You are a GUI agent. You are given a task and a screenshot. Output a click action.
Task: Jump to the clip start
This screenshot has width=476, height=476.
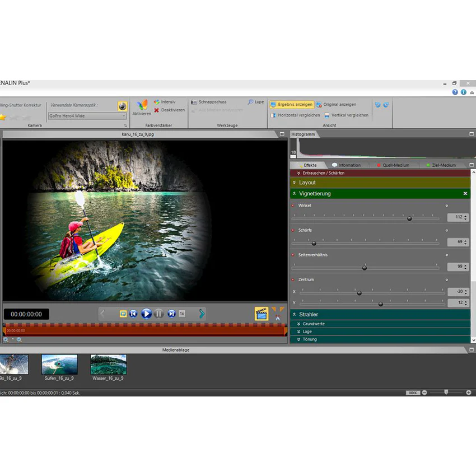[x=133, y=314]
